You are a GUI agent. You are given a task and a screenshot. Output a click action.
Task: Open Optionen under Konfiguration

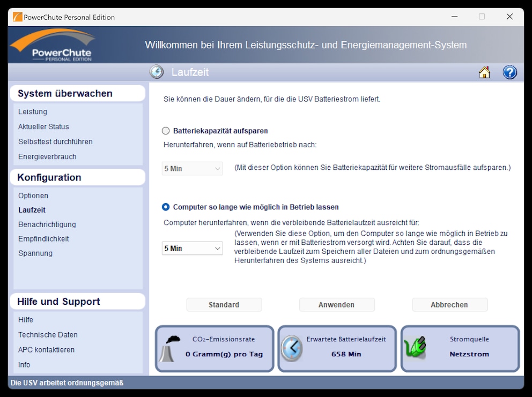point(33,196)
